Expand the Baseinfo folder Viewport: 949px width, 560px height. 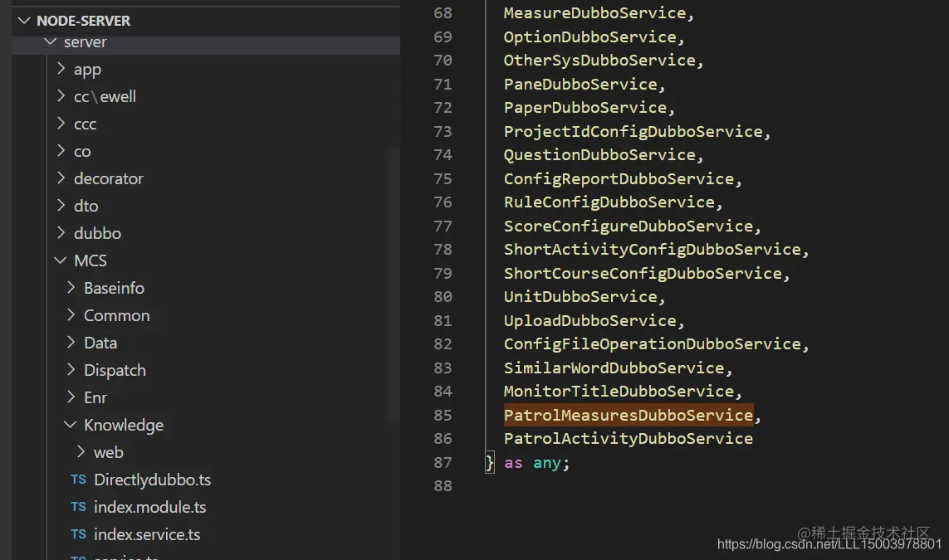71,287
